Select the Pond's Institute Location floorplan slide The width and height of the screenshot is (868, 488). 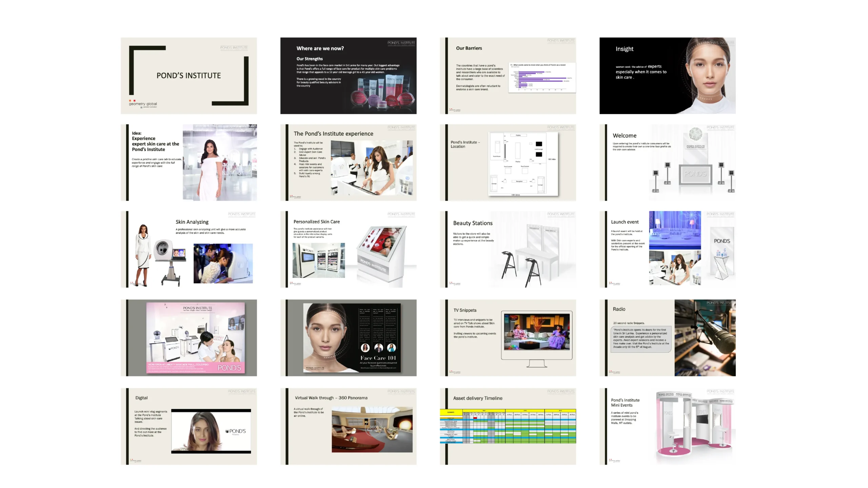point(508,162)
